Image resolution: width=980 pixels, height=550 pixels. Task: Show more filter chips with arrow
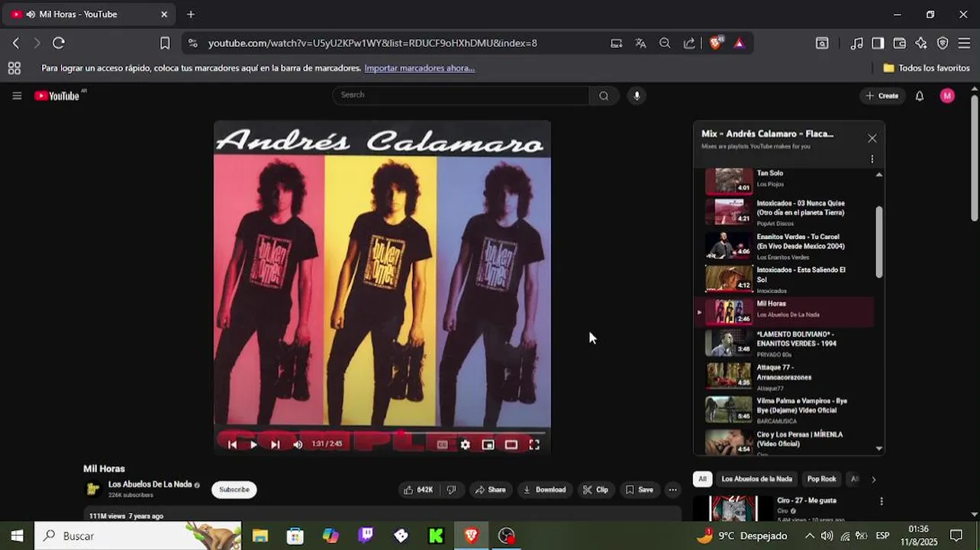873,479
